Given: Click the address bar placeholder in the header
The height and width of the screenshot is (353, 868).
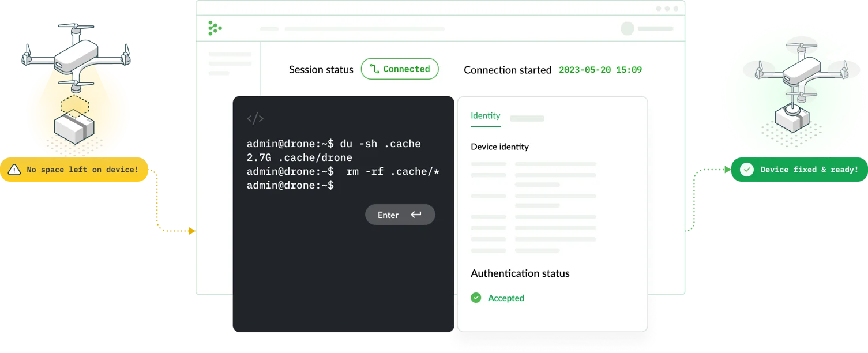Looking at the screenshot, I should 365,29.
